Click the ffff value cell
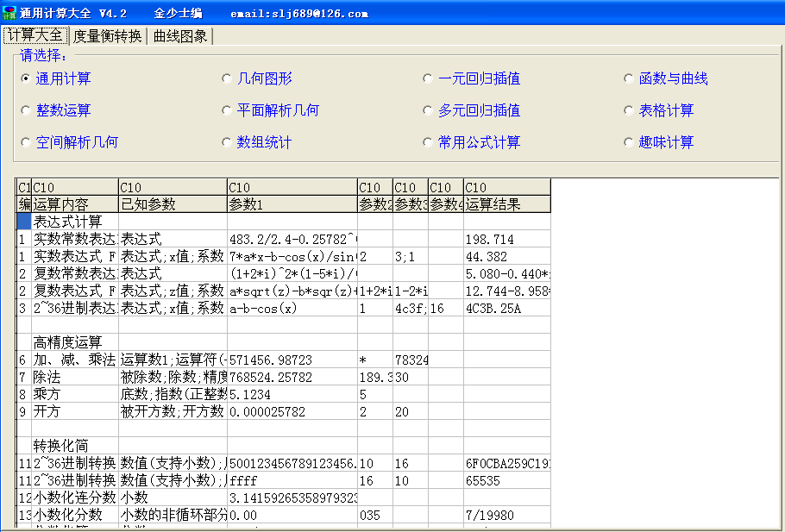This screenshot has width=785, height=532. (x=292, y=480)
